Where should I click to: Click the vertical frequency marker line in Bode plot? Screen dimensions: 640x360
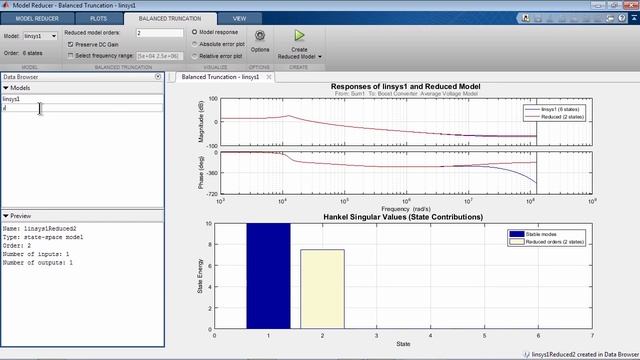click(x=536, y=146)
